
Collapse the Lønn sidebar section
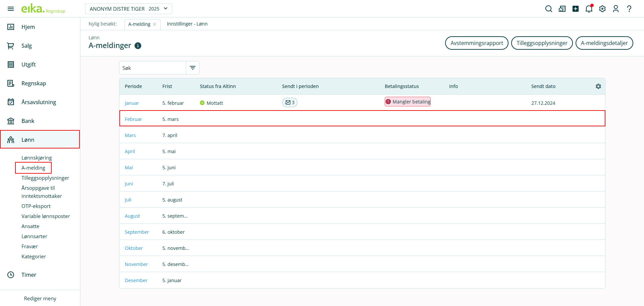coord(40,140)
